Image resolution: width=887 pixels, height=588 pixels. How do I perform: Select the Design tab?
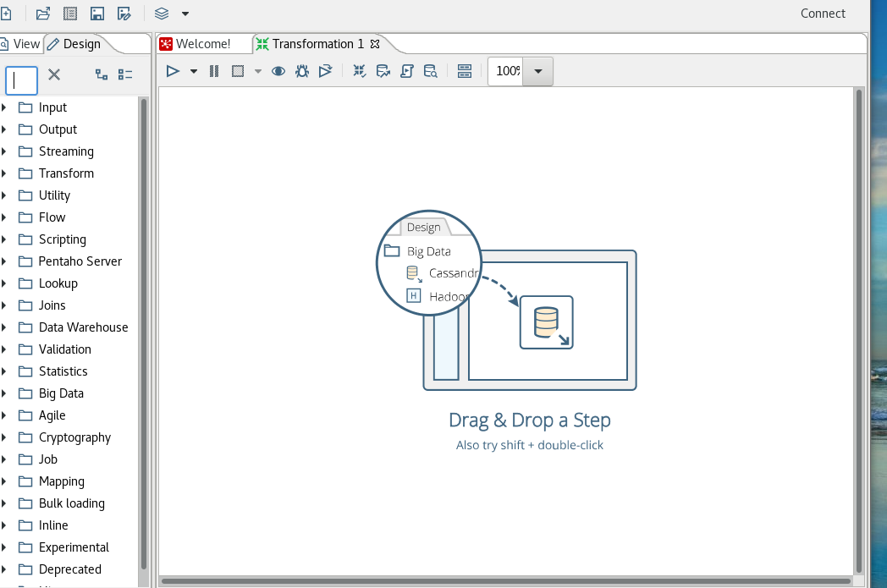[74, 44]
